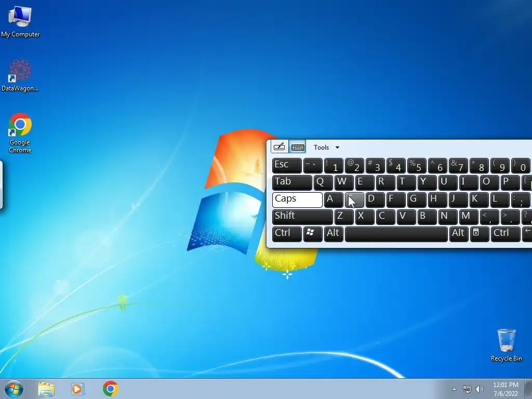Tap the 2 key with @ symbol
The image size is (532, 399).
tap(354, 166)
